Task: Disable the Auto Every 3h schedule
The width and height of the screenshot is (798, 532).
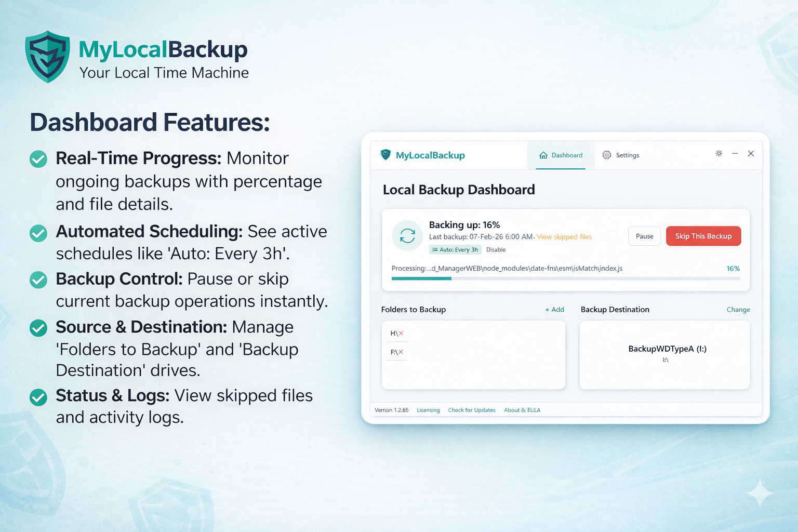Action: [496, 249]
